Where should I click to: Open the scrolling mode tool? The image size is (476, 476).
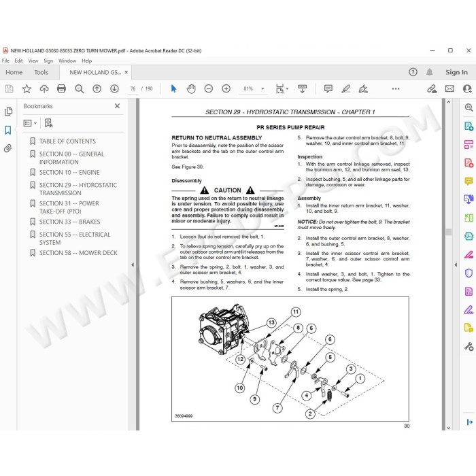click(x=303, y=88)
